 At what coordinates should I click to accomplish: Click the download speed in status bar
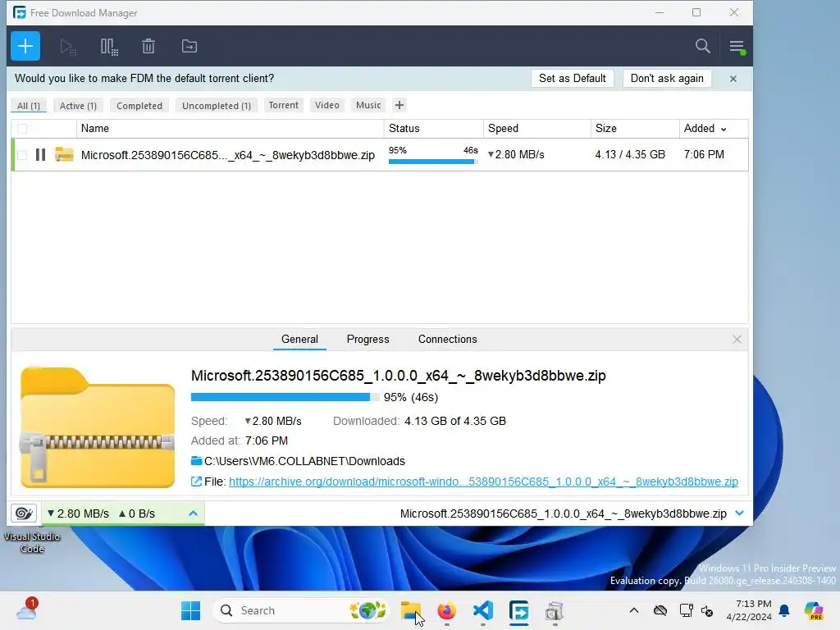[78, 514]
